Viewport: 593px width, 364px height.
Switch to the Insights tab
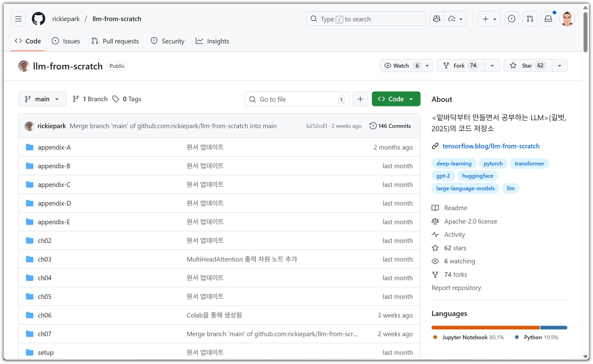[212, 41]
